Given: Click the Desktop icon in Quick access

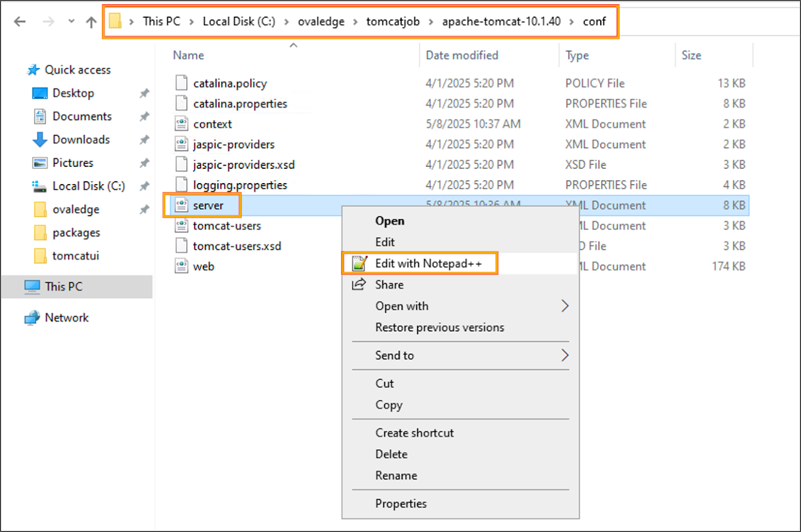Looking at the screenshot, I should (40, 93).
